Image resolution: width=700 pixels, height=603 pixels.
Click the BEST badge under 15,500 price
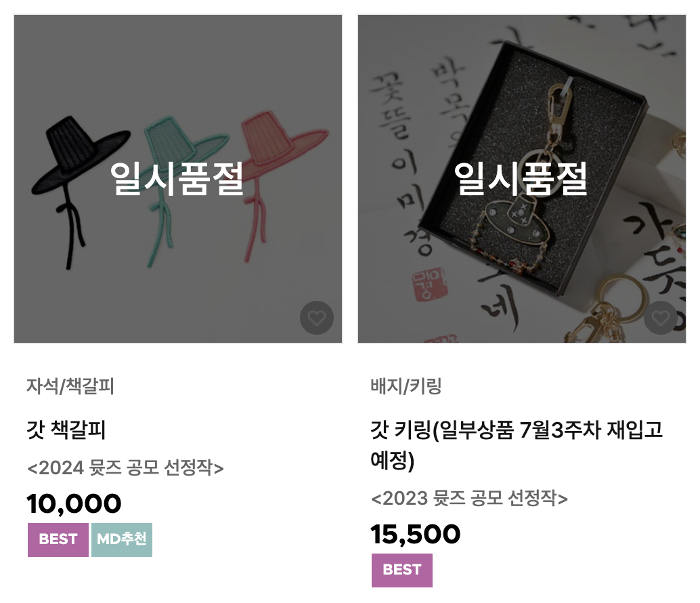402,570
